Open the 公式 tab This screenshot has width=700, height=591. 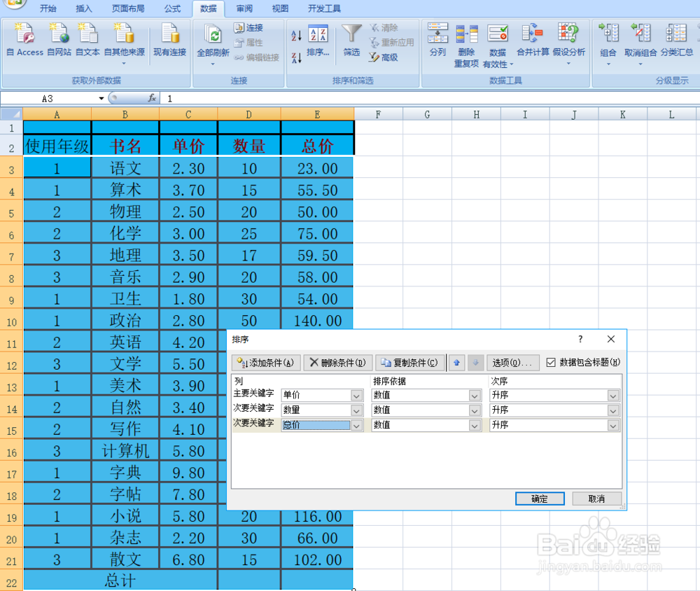coord(172,8)
